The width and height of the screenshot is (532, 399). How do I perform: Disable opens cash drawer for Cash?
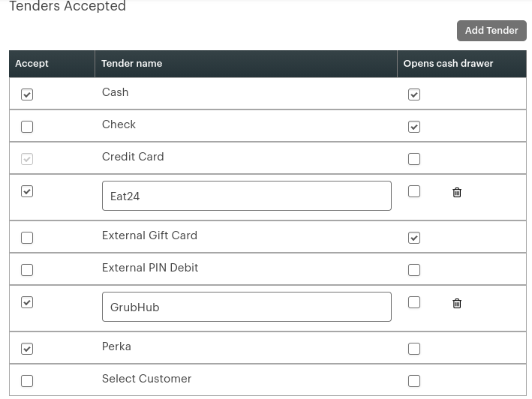tap(414, 94)
